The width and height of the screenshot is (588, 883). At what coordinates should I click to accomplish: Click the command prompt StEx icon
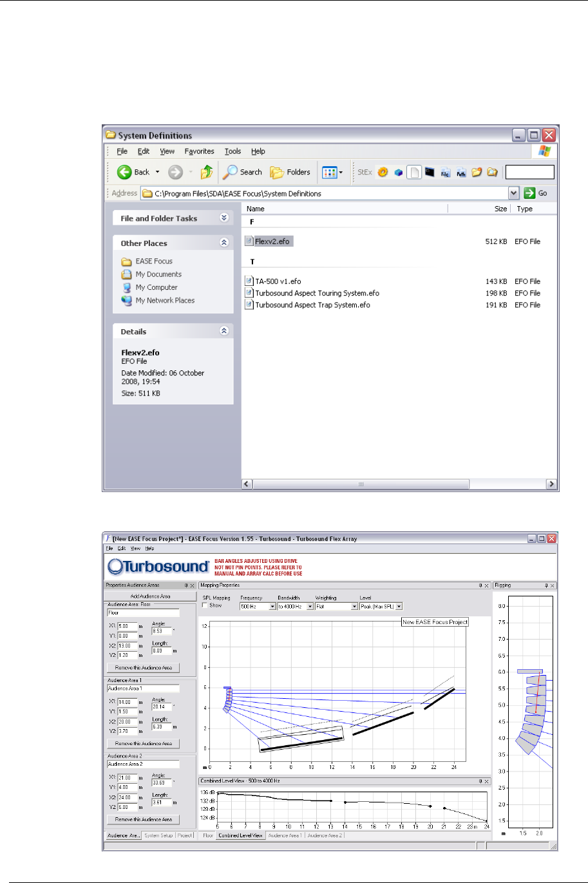coord(429,172)
